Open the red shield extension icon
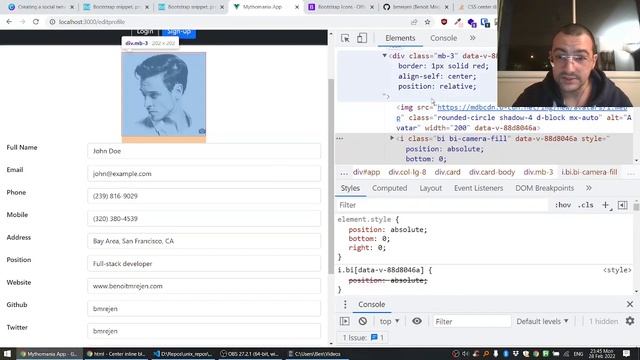 pos(444,22)
